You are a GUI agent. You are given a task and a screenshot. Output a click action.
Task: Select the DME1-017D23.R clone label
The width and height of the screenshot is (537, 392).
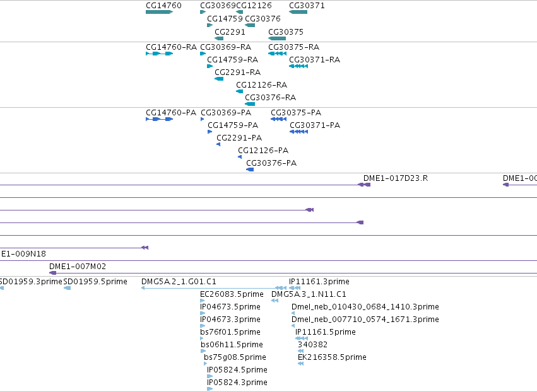click(396, 178)
